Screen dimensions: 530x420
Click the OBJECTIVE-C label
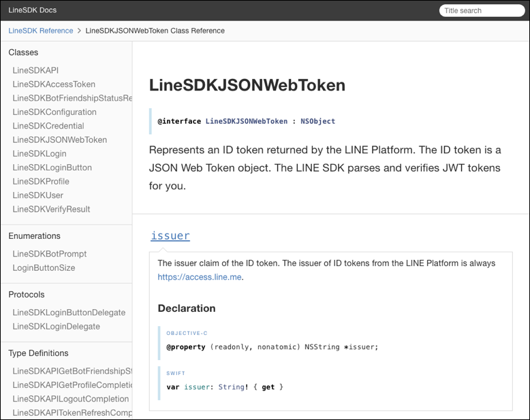pos(187,333)
